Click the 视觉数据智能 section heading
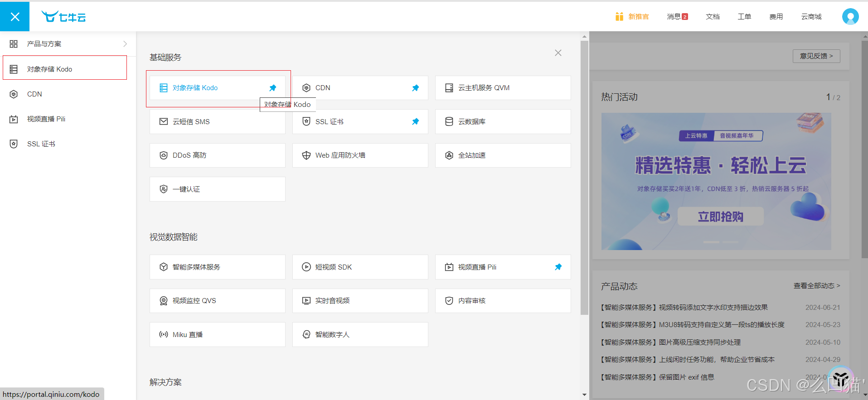868x400 pixels. tap(174, 237)
